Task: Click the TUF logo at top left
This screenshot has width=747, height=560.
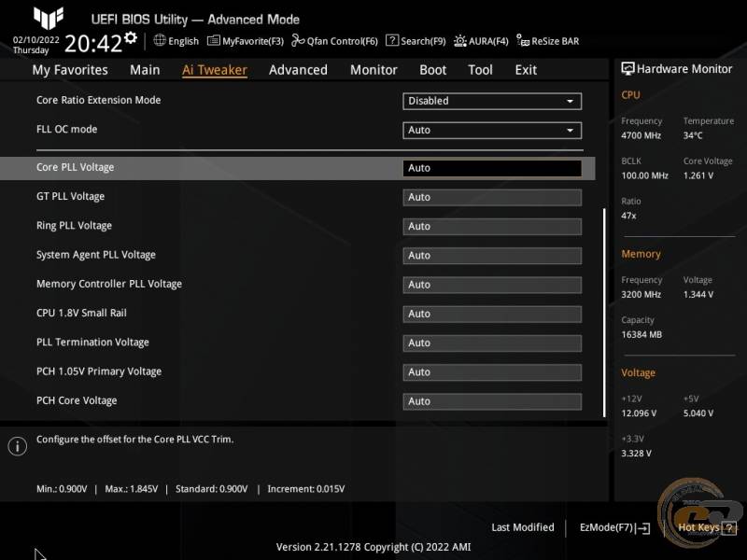Action: (49, 18)
